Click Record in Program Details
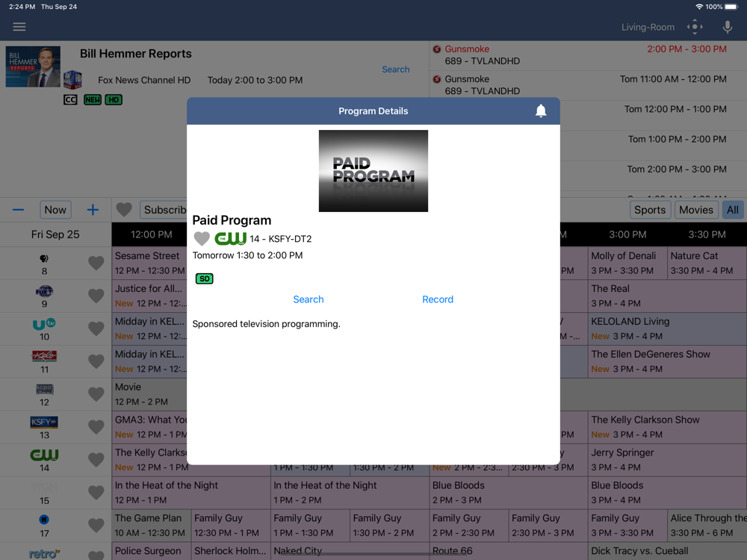The image size is (747, 560). pos(437,299)
